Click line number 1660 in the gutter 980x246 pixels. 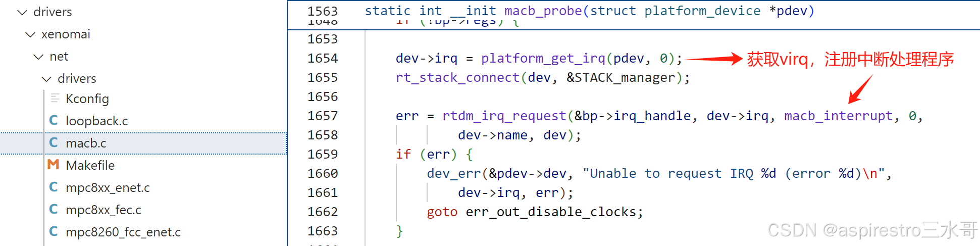323,174
